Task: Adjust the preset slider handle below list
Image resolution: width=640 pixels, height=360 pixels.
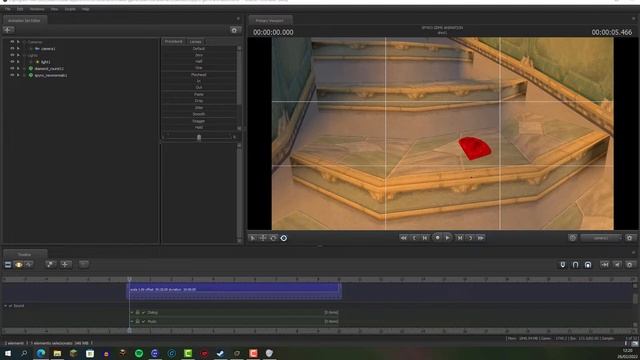Action: click(x=199, y=138)
